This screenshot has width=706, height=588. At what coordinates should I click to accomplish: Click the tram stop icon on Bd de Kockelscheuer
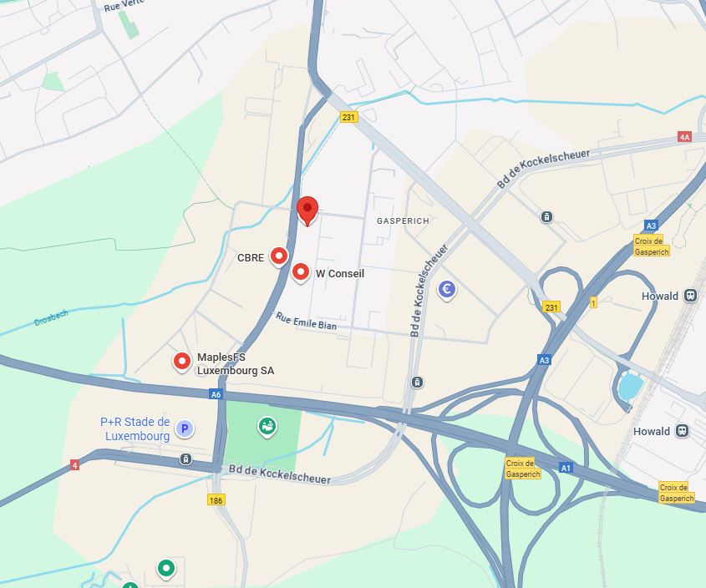pyautogui.click(x=418, y=383)
